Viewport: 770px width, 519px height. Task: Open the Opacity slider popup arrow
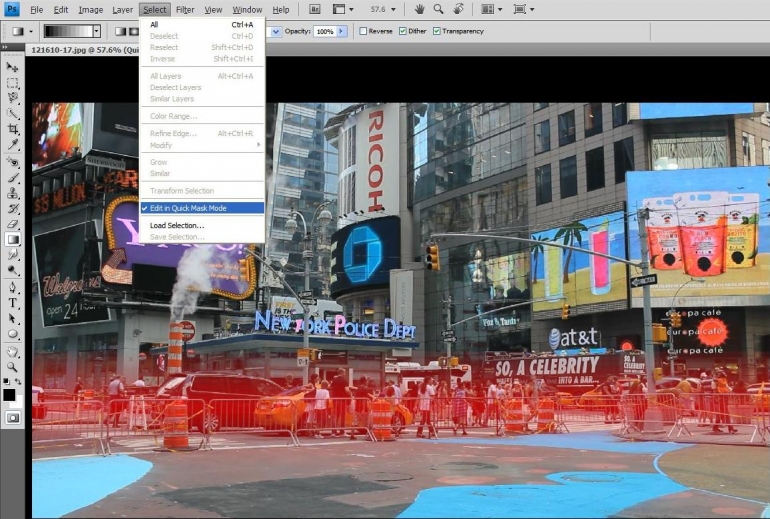pyautogui.click(x=341, y=31)
